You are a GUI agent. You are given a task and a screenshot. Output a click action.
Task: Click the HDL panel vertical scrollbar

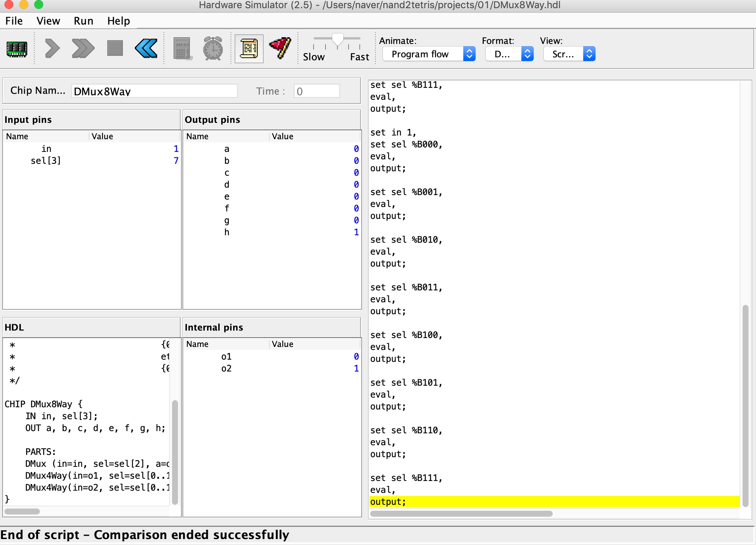(175, 452)
